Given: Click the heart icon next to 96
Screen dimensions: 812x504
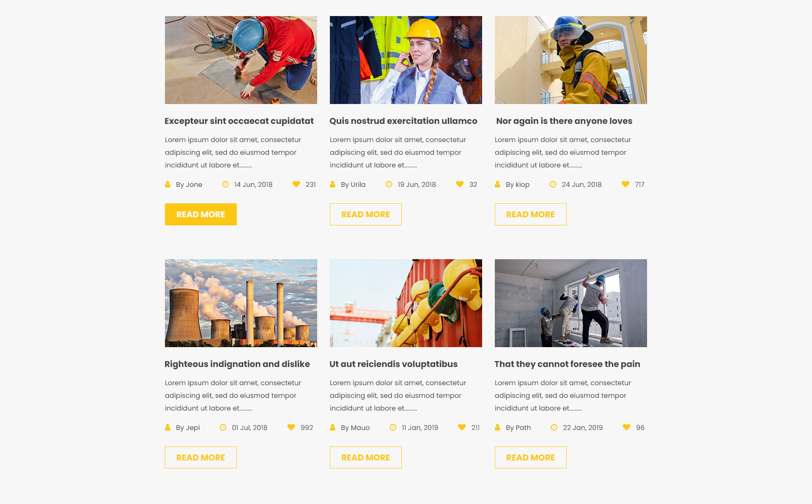Looking at the screenshot, I should coord(627,427).
